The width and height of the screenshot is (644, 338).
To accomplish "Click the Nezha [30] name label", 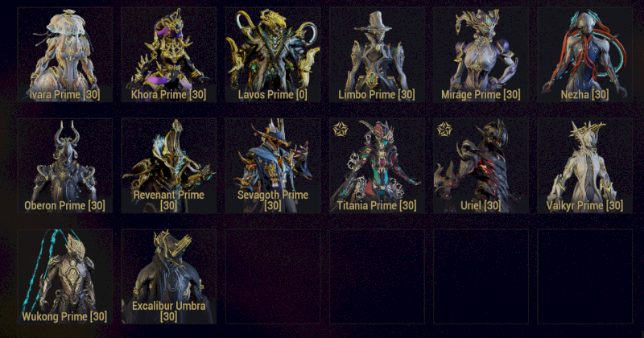I will pyautogui.click(x=585, y=95).
